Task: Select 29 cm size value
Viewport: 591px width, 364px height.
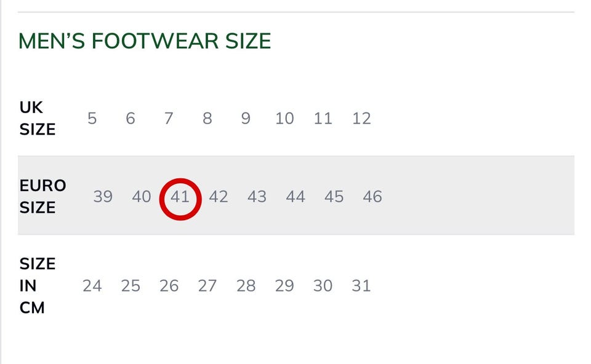Action: [284, 286]
